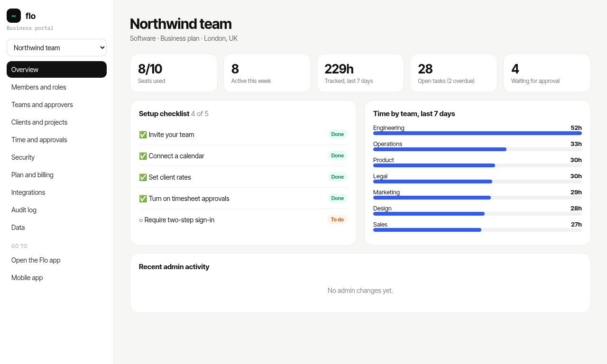Open the 229h Tracked card
607x364 pixels.
point(360,73)
